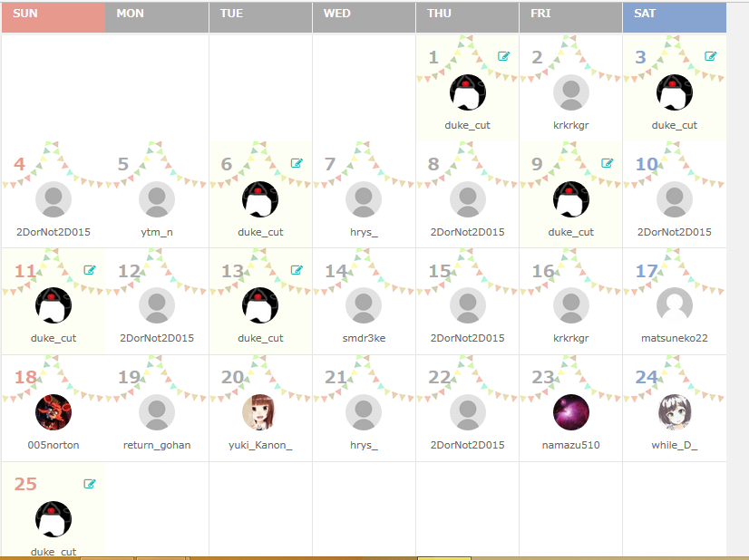Click the SUN column header
This screenshot has height=560, width=749.
(53, 17)
